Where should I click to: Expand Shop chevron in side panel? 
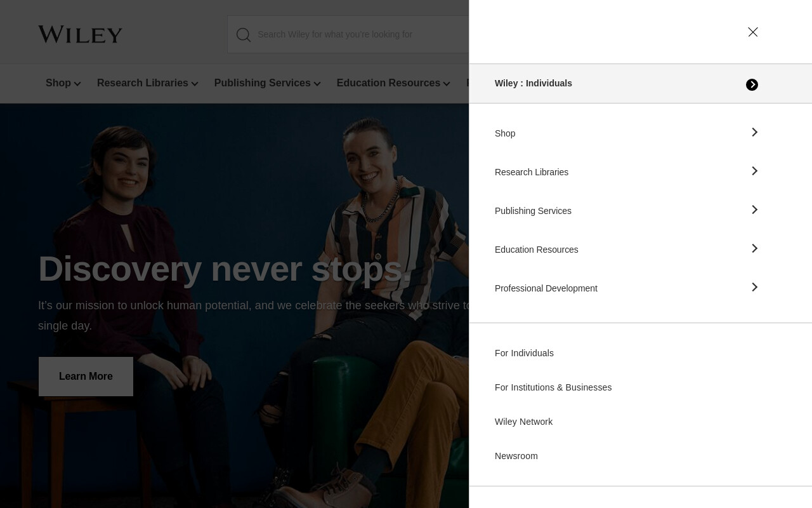(754, 132)
